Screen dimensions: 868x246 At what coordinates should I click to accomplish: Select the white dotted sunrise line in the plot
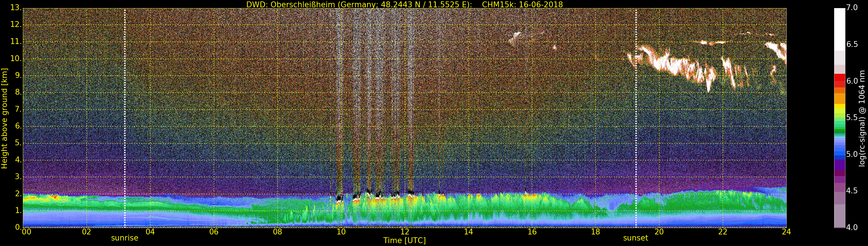[125, 118]
